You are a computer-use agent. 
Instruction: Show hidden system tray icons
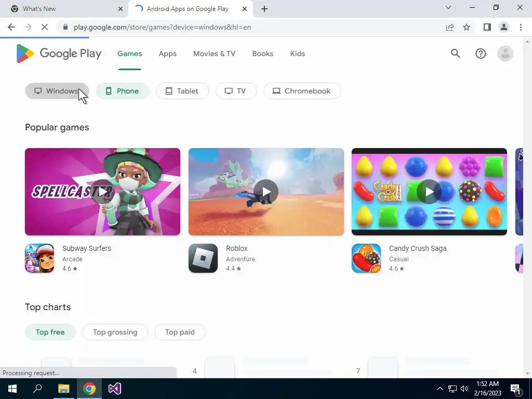(x=440, y=389)
